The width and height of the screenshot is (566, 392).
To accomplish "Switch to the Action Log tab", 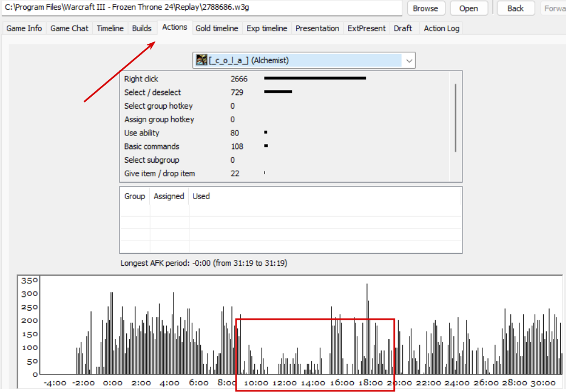I will 441,28.
